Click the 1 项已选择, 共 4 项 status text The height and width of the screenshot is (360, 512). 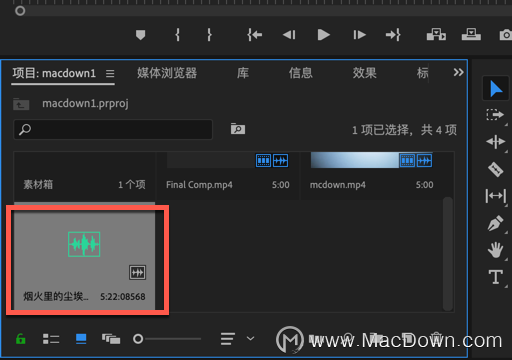404,130
